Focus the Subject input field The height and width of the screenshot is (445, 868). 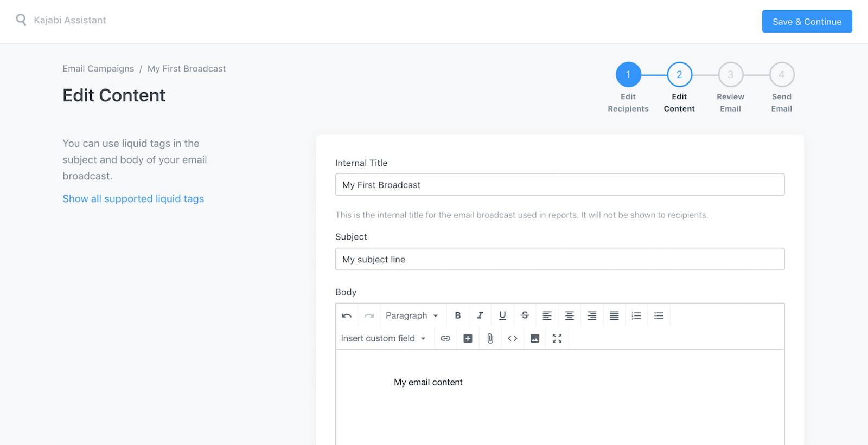tap(560, 259)
